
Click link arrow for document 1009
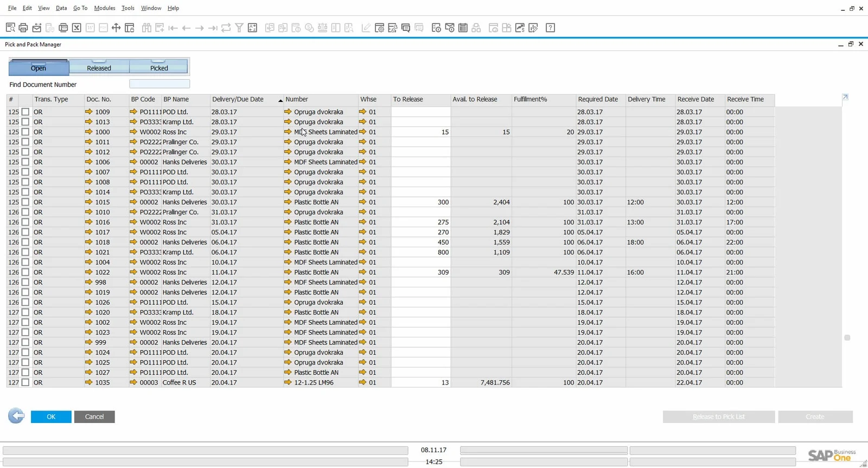pyautogui.click(x=88, y=112)
